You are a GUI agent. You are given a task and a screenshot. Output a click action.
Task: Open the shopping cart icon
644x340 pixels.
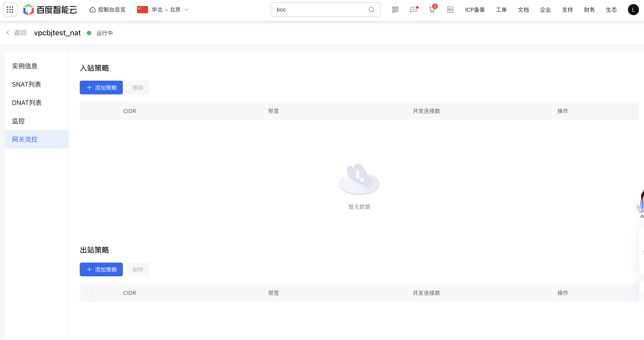[432, 9]
